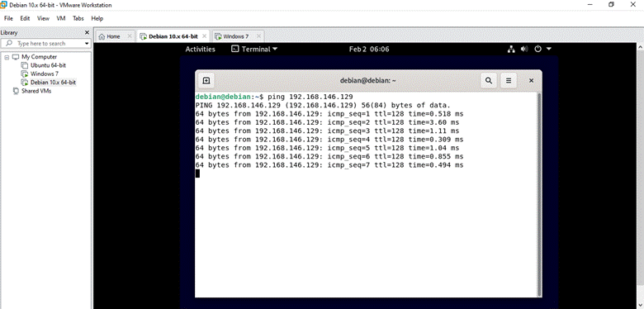Close the Debian 10.x 64-bit tab
Screen dimensions: 644x309
pos(204,36)
